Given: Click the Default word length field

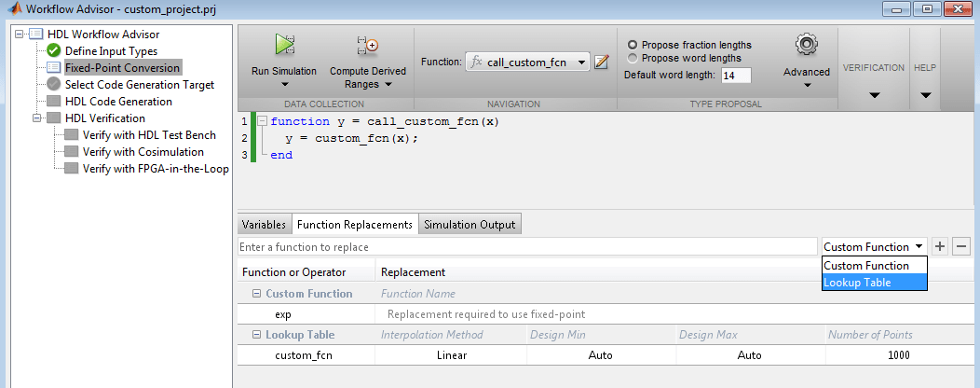Looking at the screenshot, I should coord(735,75).
